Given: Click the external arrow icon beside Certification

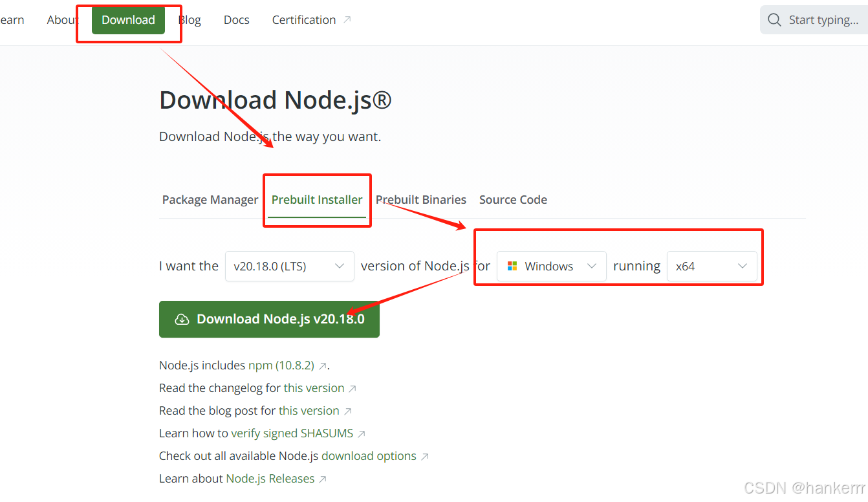Looking at the screenshot, I should click(x=347, y=20).
